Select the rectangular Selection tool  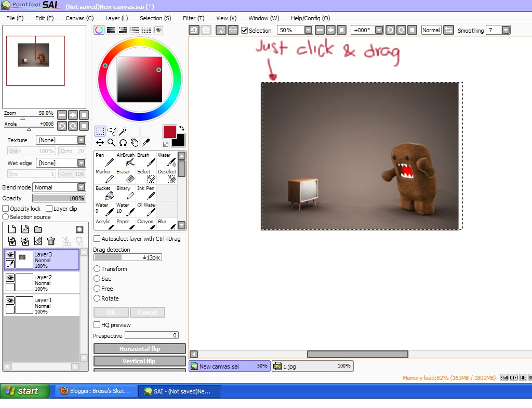(100, 131)
